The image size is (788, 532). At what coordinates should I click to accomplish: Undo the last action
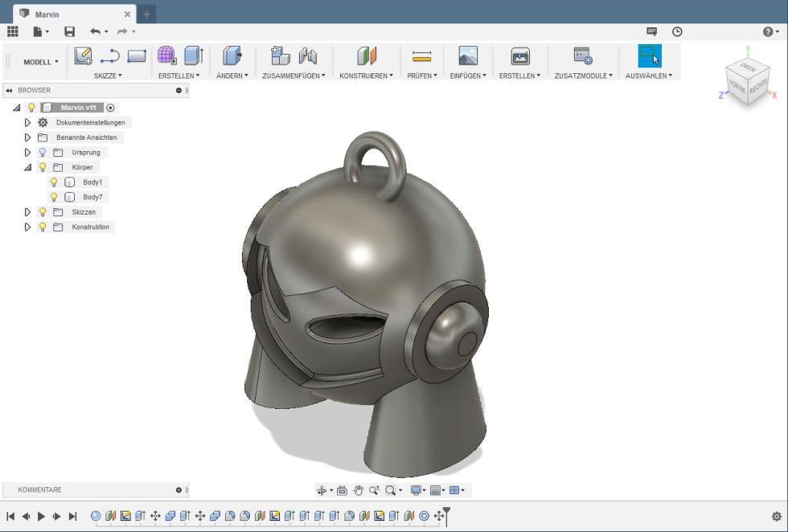pyautogui.click(x=95, y=31)
